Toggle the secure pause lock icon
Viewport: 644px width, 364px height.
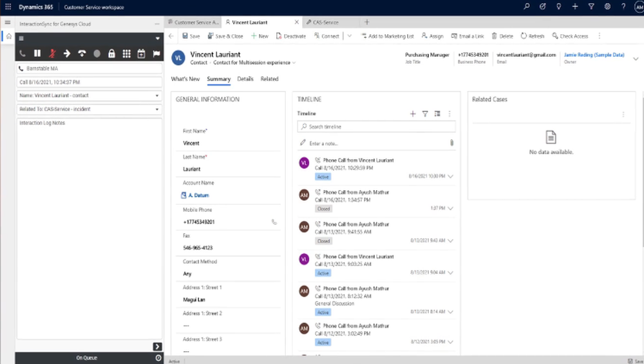coord(111,53)
